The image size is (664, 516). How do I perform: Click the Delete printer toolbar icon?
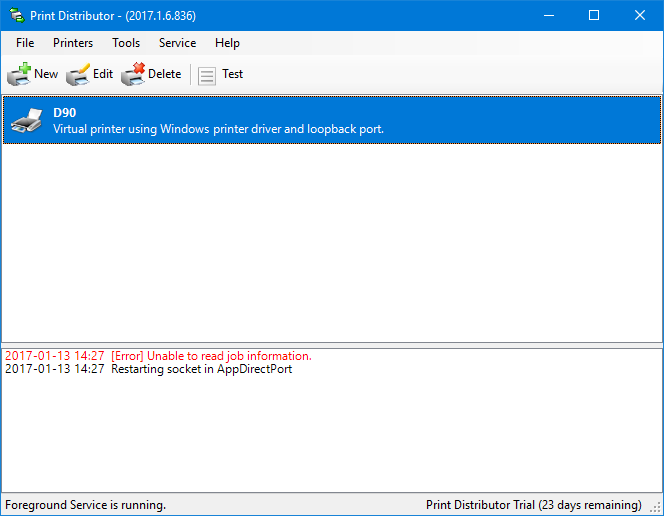[x=133, y=74]
